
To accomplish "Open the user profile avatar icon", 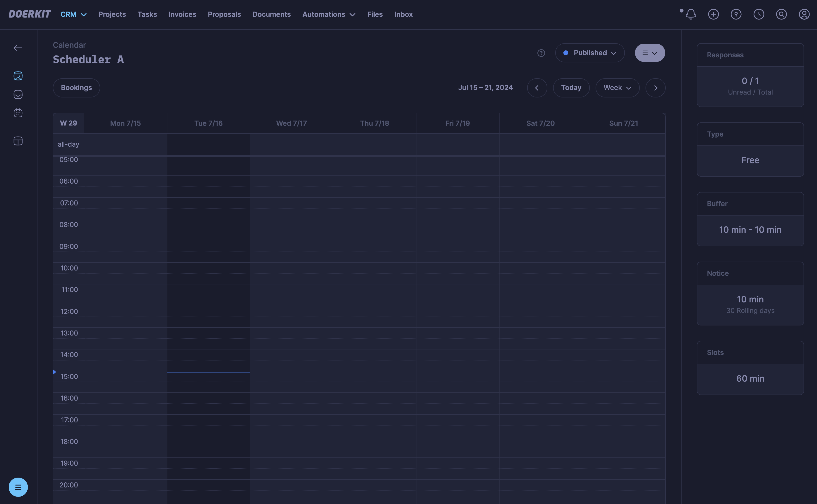I will [804, 14].
